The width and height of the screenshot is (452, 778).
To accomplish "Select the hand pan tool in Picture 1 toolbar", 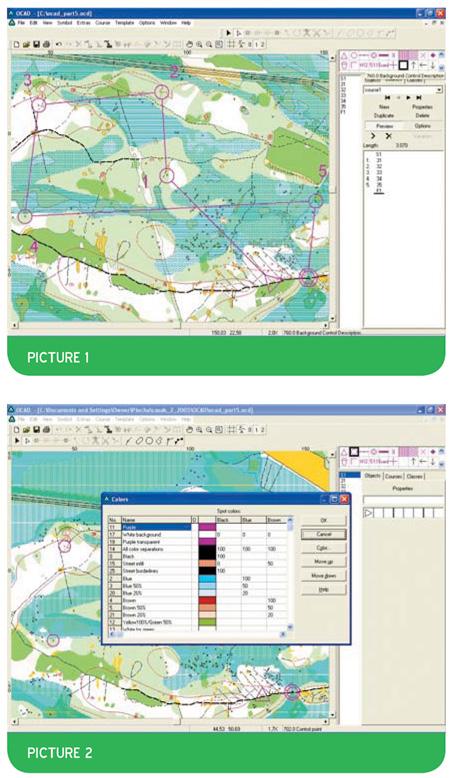I will pyautogui.click(x=189, y=44).
